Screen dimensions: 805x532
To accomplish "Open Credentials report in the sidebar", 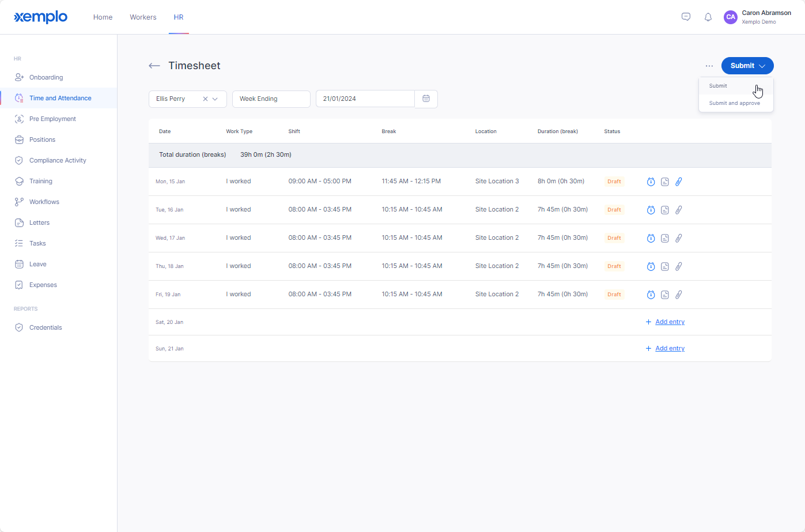I will coord(46,327).
